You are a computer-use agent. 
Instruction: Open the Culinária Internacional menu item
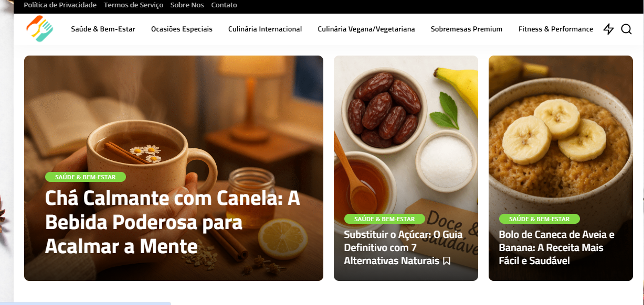coord(265,29)
